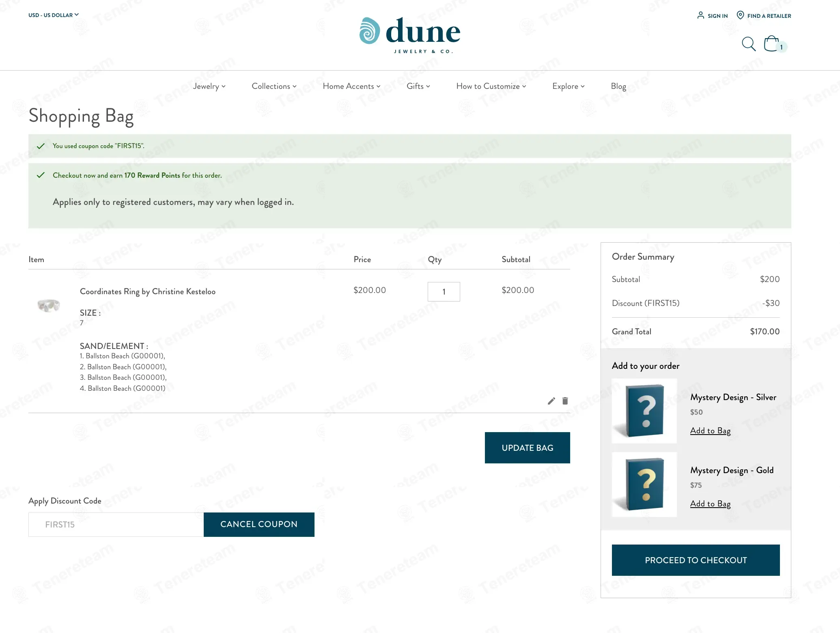Image resolution: width=840 pixels, height=633 pixels.
Task: Click the Grand Total $170.00 value
Action: (765, 332)
